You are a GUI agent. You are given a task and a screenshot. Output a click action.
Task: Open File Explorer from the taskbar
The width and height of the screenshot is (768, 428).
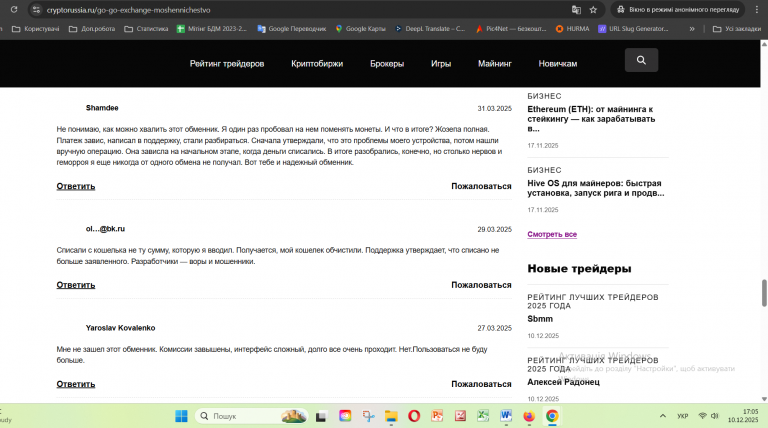[x=391, y=416]
